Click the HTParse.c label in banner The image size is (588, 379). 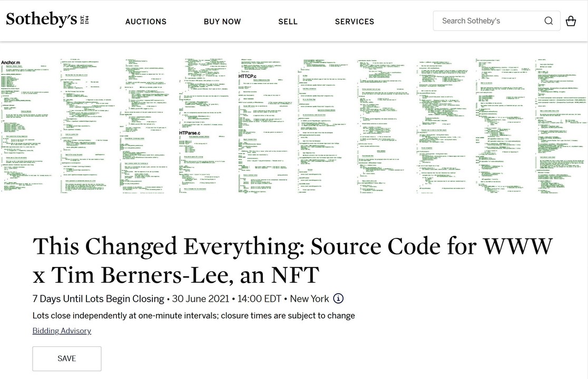[x=194, y=133]
